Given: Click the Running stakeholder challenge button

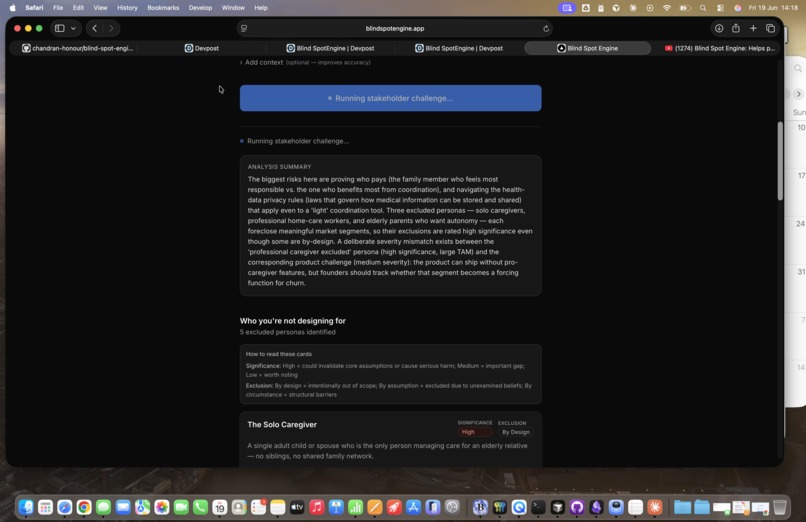Looking at the screenshot, I should coord(390,98).
